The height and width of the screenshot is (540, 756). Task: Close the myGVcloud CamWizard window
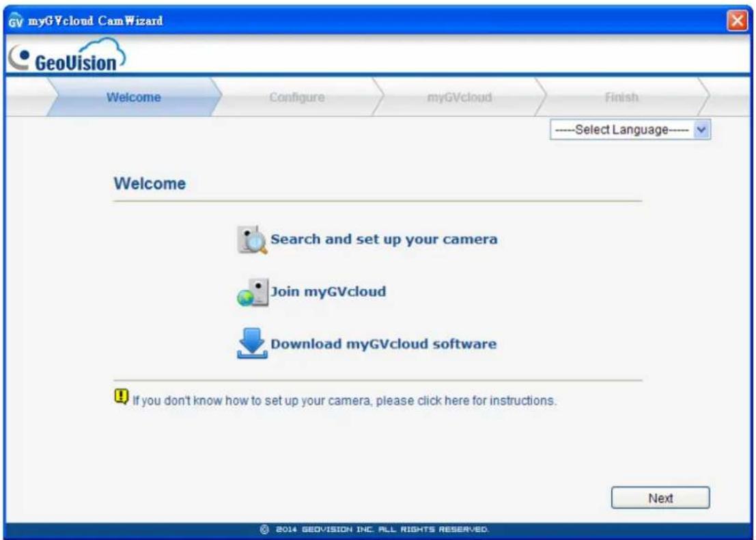737,21
